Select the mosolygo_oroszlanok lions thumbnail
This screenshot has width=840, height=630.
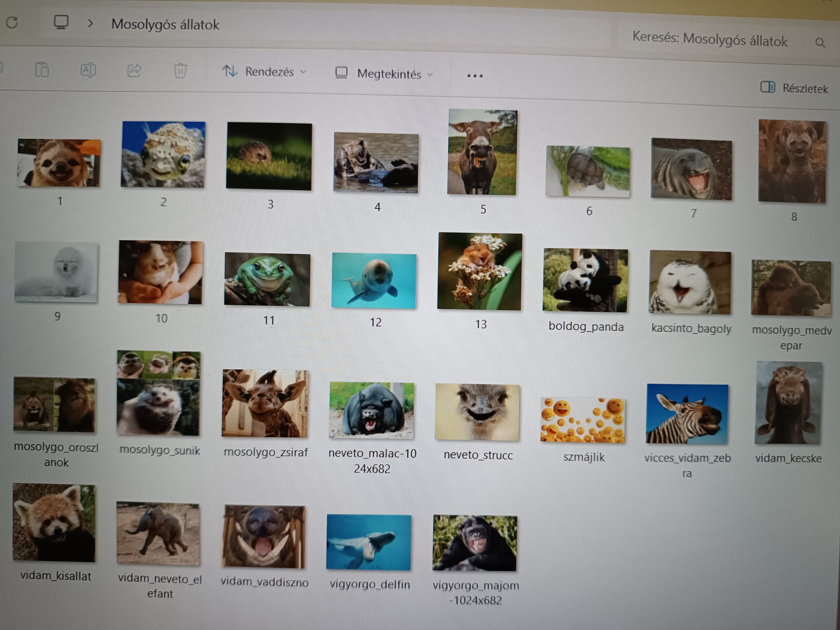click(55, 405)
